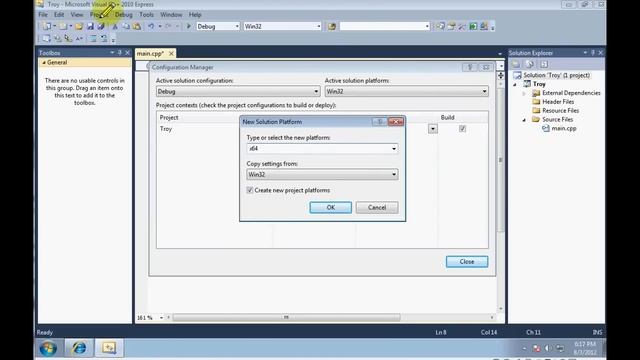Image resolution: width=640 pixels, height=360 pixels.
Task: Click the Copy toolbar icon
Action: click(x=126, y=26)
